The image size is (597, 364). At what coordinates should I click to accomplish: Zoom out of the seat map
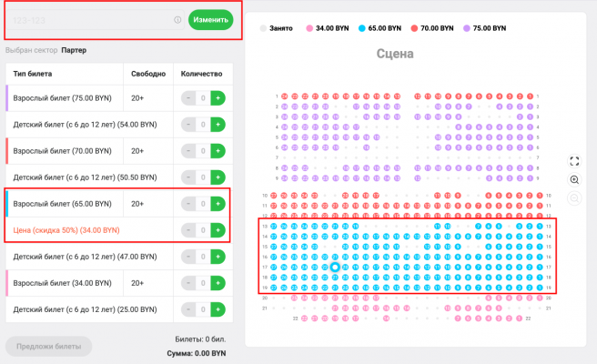(574, 198)
